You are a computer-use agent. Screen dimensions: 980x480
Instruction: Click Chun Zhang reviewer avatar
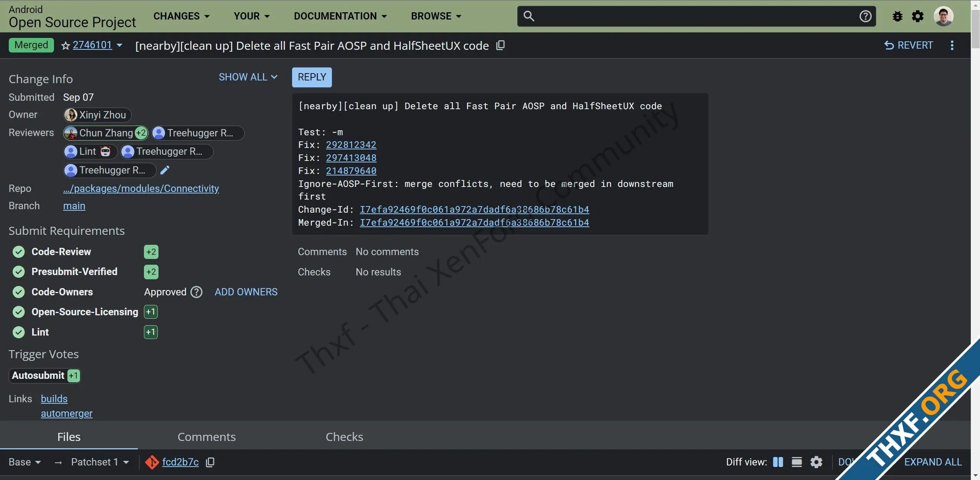[x=71, y=133]
